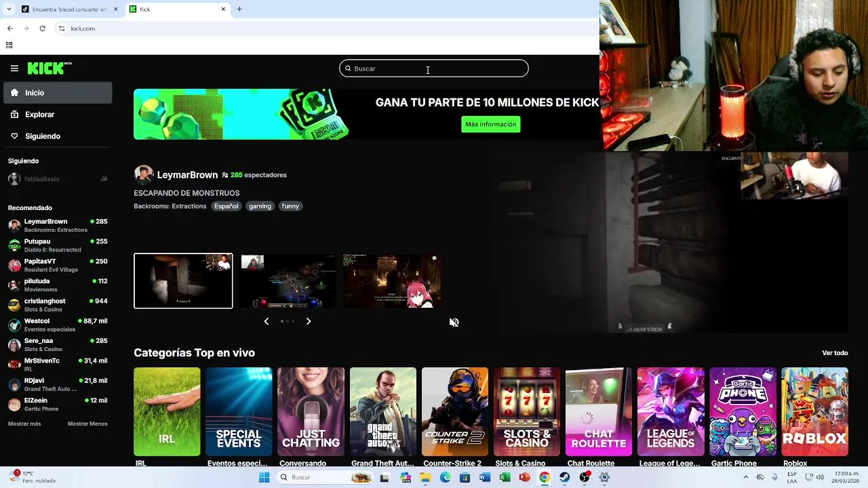Viewport: 868px width, 488px height.
Task: Open the LeymarBrown featured stream title
Action: (x=186, y=193)
